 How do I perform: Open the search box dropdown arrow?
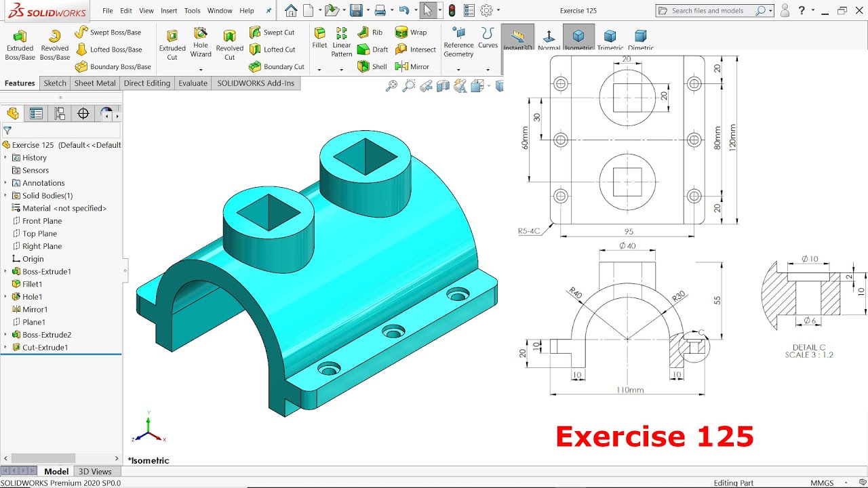point(771,11)
